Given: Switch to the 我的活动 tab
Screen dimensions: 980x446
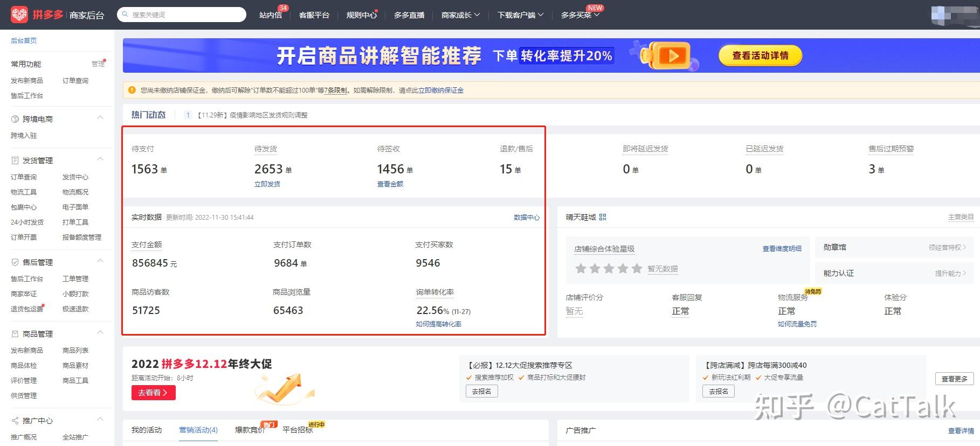Looking at the screenshot, I should 147,430.
